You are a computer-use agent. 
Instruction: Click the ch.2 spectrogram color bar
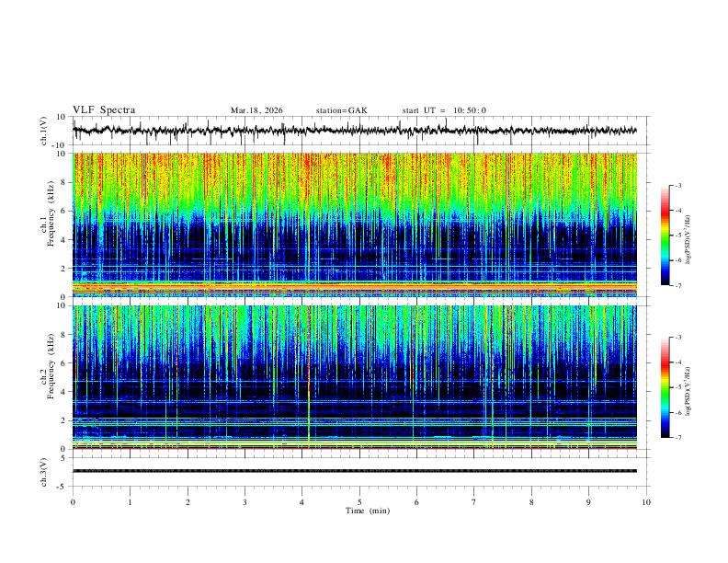pos(665,387)
